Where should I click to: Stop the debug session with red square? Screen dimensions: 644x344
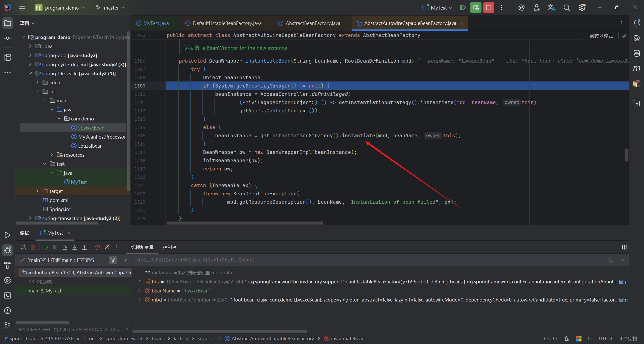(x=33, y=247)
